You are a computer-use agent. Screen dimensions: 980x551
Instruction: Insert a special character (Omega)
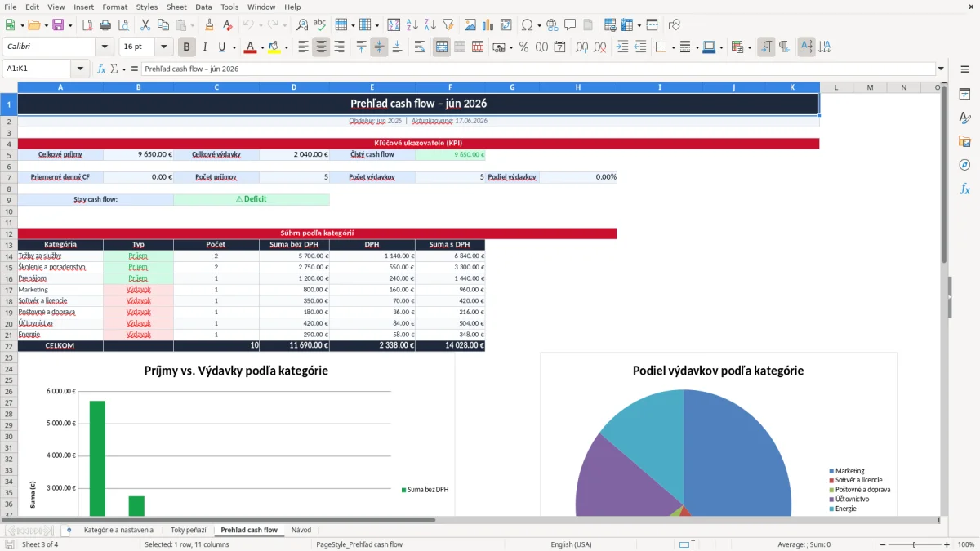pos(528,25)
